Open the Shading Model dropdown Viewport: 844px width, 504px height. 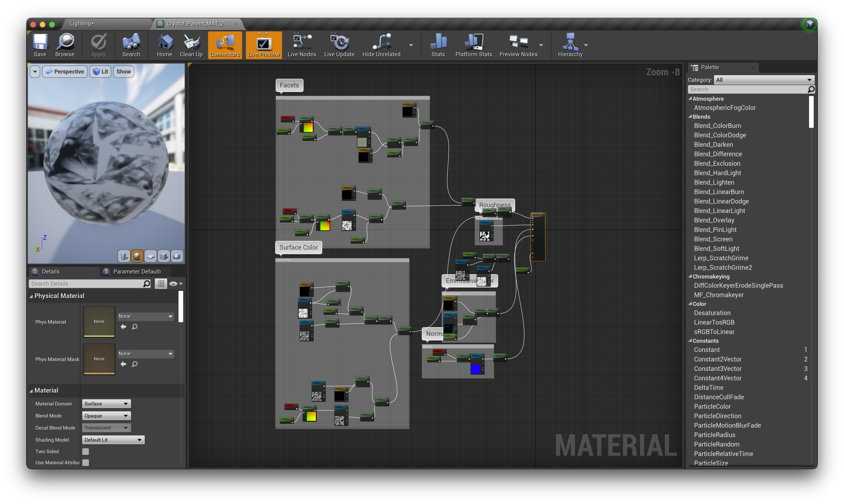click(113, 440)
